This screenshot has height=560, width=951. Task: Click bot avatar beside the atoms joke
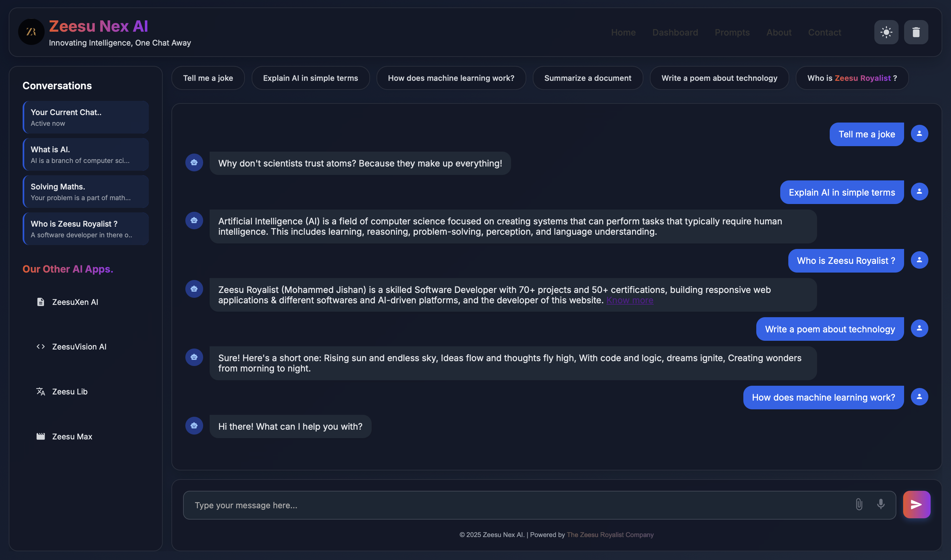194,163
